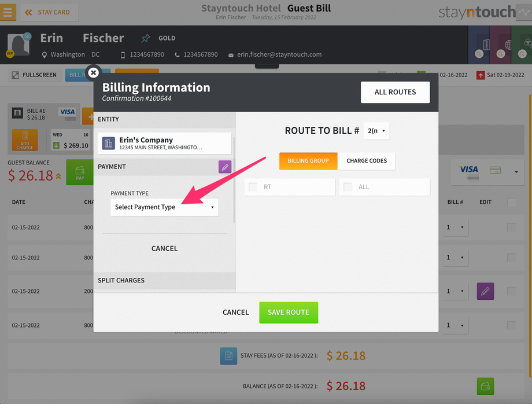Open bill number dropdown in second row

456,258
